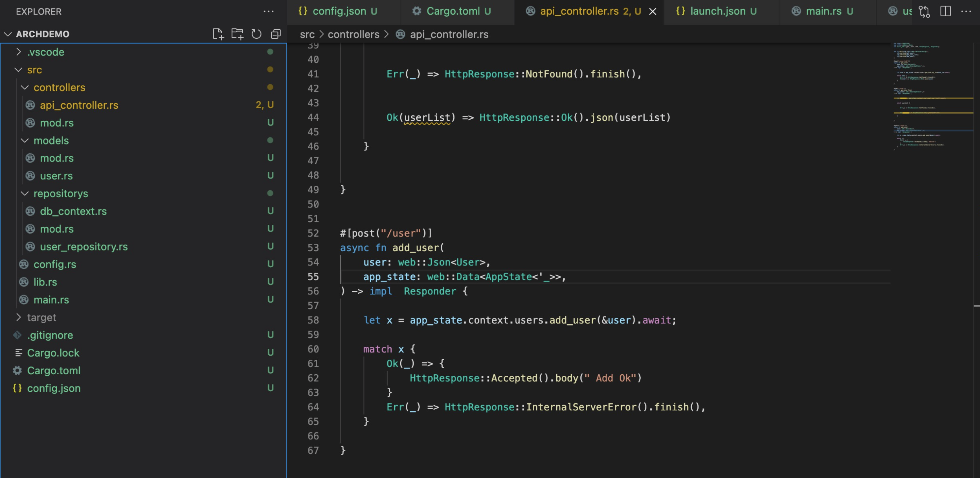980x478 pixels.
Task: Close the api_controller.rs tab
Action: 653,12
